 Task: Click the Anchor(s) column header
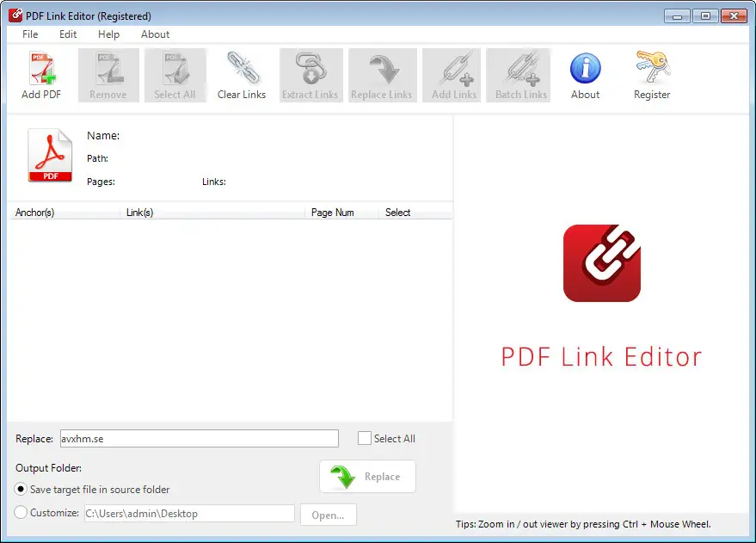[x=65, y=213]
